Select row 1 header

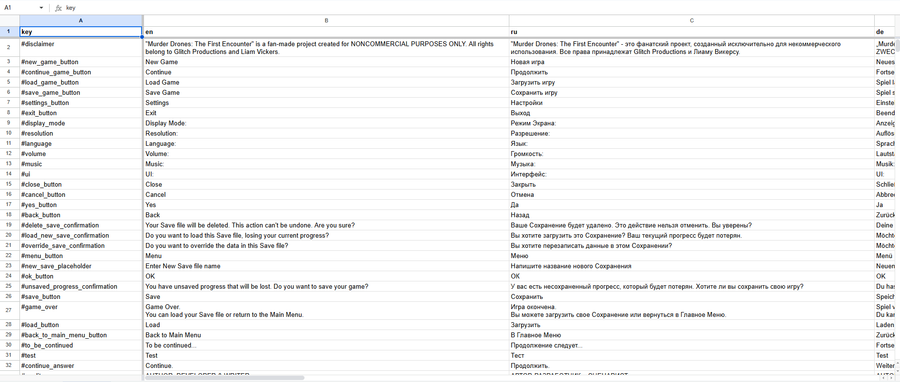[9, 32]
